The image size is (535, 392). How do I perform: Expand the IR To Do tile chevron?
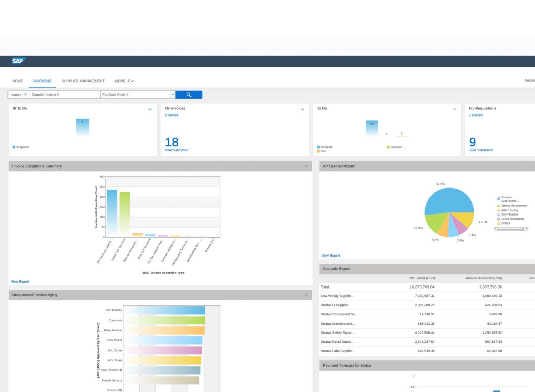click(x=150, y=109)
